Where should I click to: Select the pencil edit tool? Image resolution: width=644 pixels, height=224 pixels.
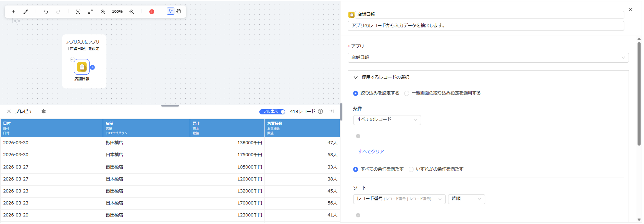(x=26, y=12)
